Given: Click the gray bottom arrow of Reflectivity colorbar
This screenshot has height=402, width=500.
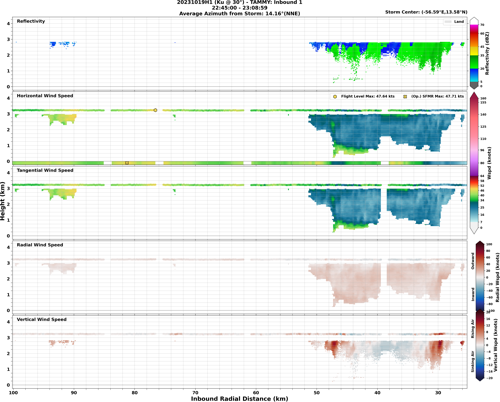Looking at the screenshot, I should pyautogui.click(x=474, y=85).
